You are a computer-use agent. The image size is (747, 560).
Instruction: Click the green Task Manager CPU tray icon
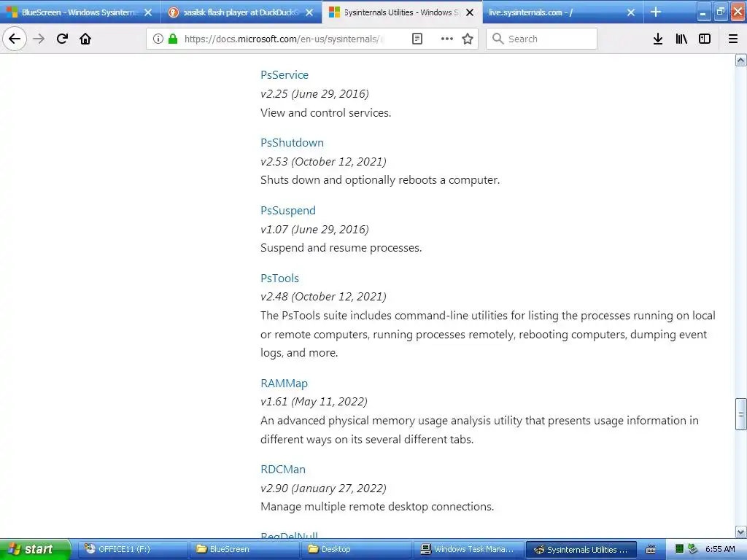coord(679,549)
